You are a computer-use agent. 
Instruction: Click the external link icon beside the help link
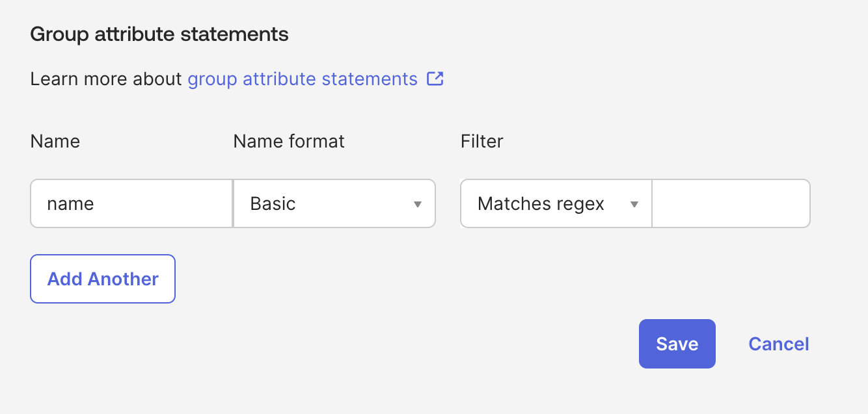pos(435,79)
